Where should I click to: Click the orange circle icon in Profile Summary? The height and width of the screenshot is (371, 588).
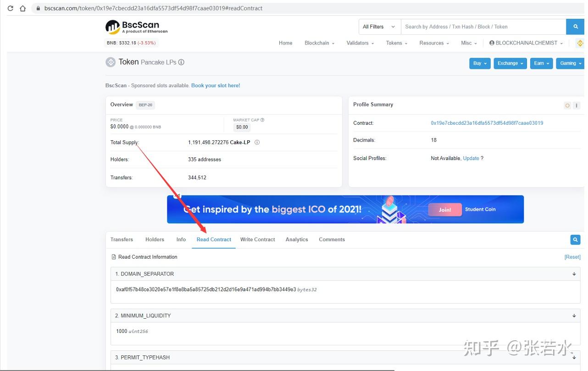[567, 105]
